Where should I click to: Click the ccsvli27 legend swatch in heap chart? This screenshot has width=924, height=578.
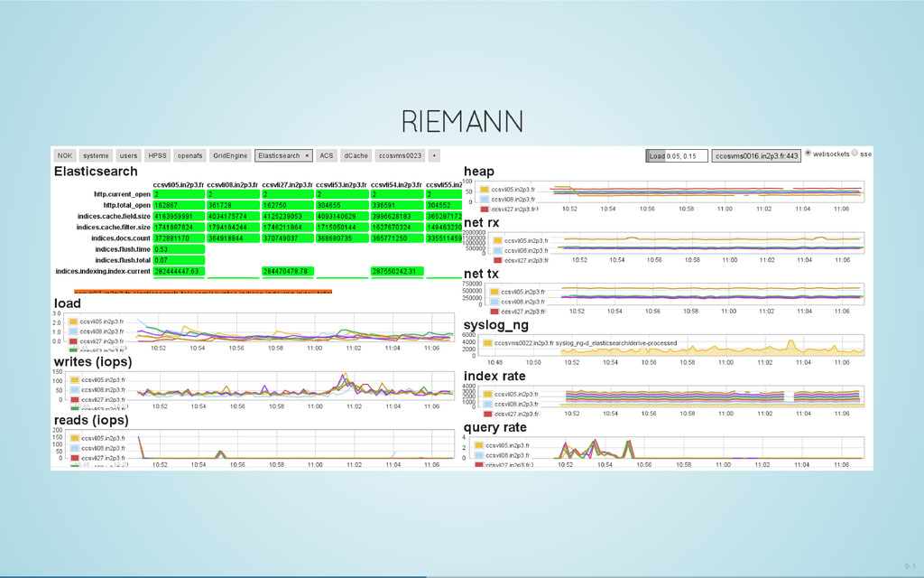pyautogui.click(x=485, y=209)
